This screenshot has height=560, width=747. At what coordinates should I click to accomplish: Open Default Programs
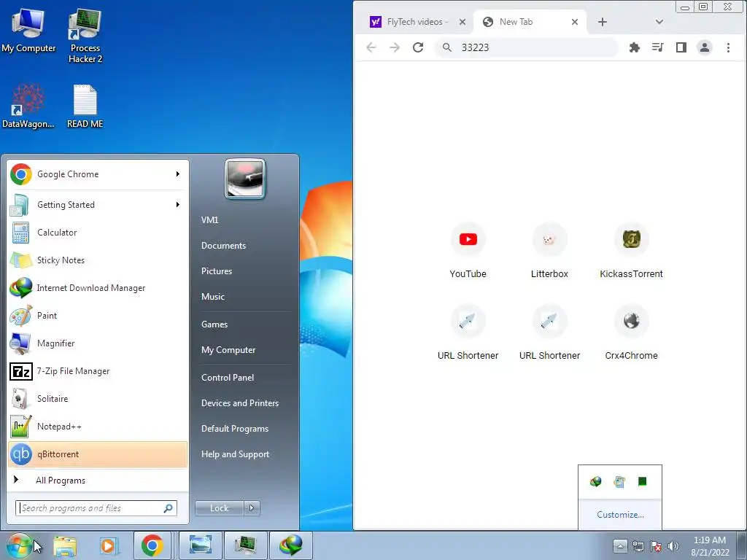point(234,429)
